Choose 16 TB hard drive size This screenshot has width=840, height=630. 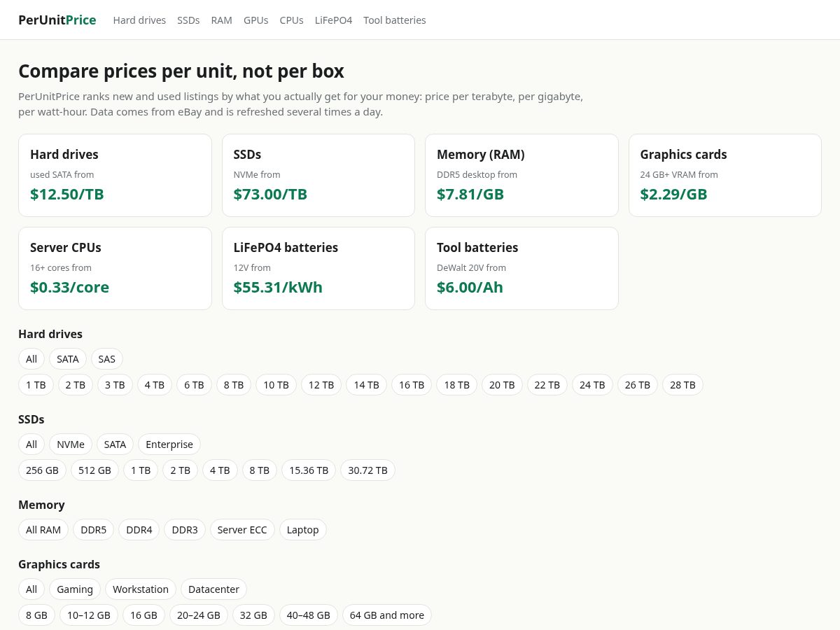412,385
